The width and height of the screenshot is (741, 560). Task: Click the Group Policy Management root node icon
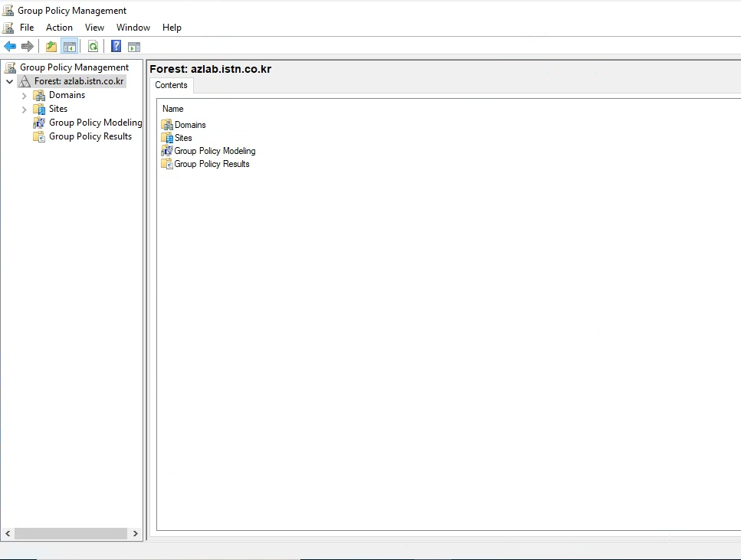(11, 67)
